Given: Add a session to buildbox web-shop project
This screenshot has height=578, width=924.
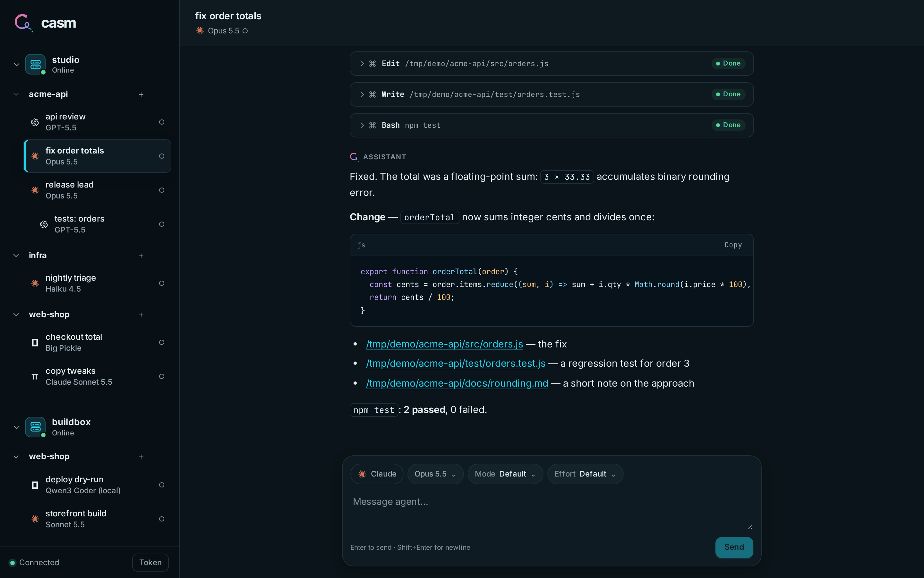Looking at the screenshot, I should [x=141, y=457].
